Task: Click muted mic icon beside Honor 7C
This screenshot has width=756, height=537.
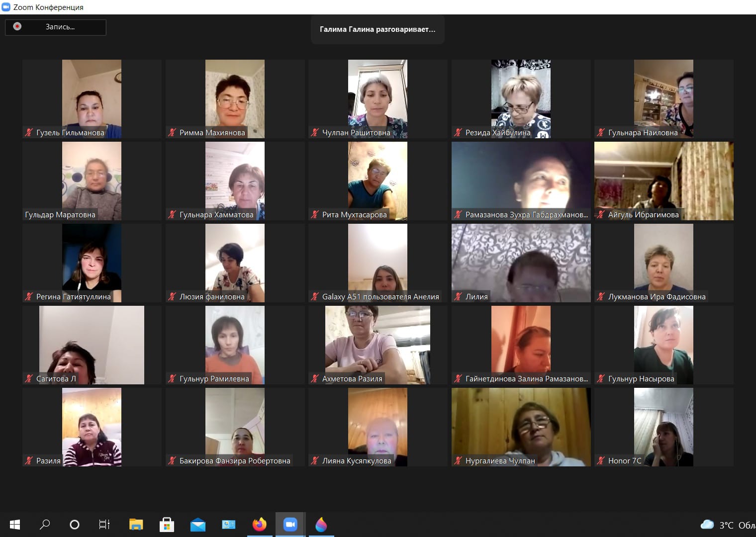Action: [x=601, y=460]
